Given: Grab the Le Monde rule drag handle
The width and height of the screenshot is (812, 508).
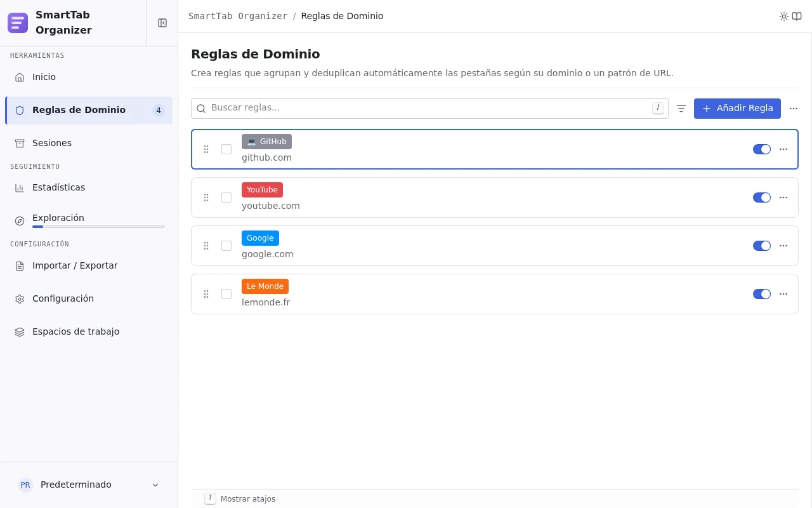Looking at the screenshot, I should pos(206,294).
